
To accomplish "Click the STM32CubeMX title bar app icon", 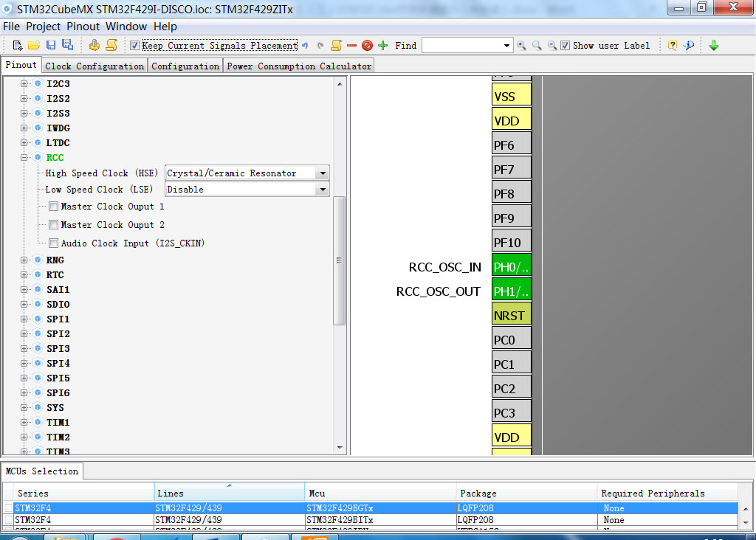I will (7, 9).
